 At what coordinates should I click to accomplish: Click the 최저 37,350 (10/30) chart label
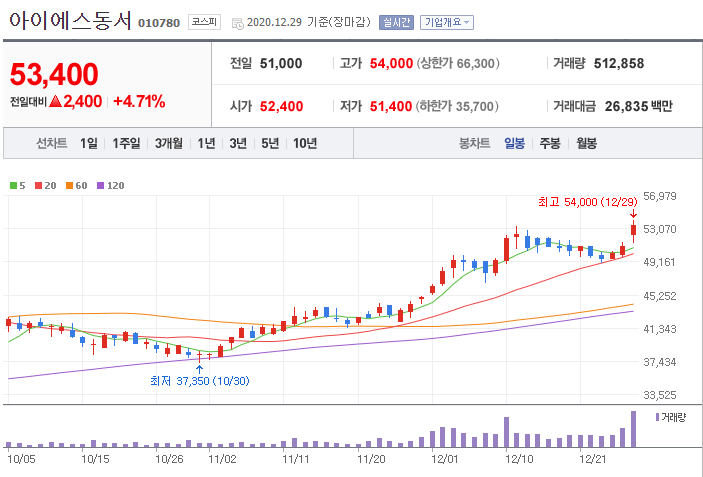point(200,381)
